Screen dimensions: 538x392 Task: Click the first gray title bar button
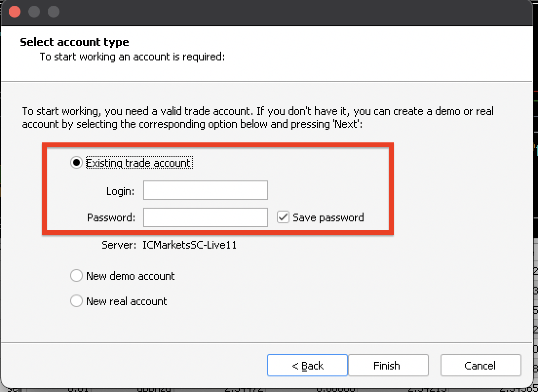[34, 12]
